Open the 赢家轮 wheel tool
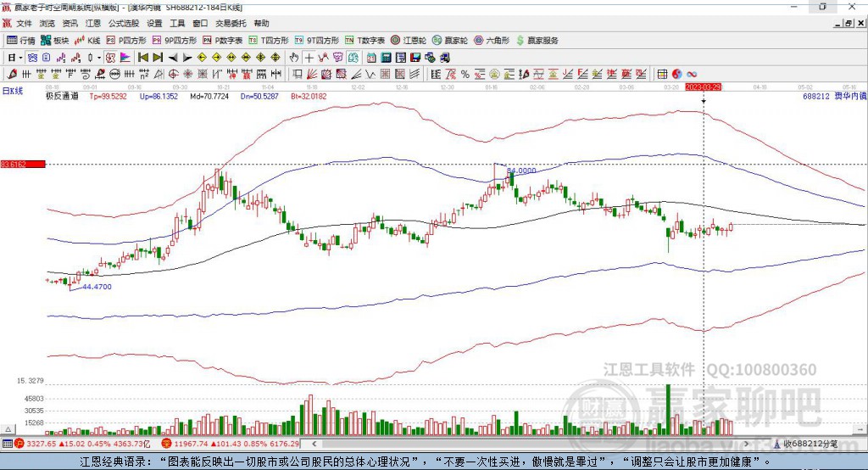The height and width of the screenshot is (470, 868). tap(450, 41)
